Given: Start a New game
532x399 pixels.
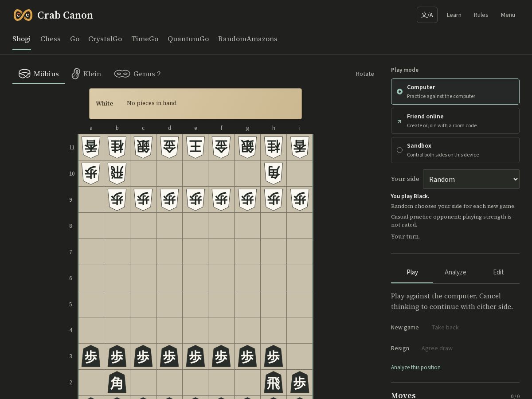Looking at the screenshot, I should pos(405,327).
